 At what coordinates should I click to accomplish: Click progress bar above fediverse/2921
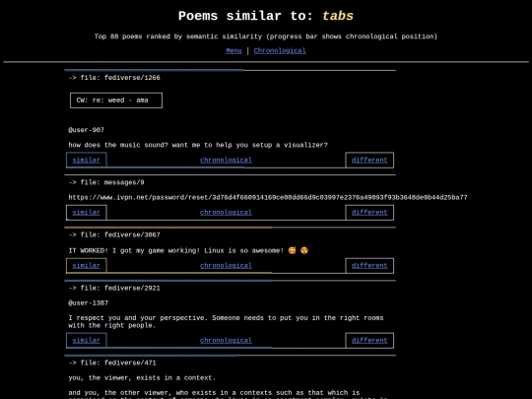click(230, 281)
